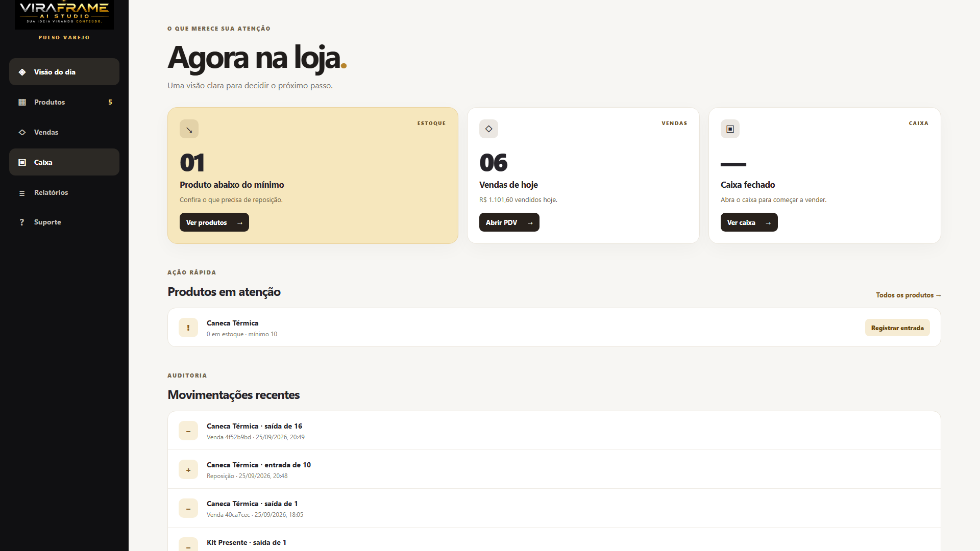Click Registrar entrada for Caneca Térmica

click(x=897, y=328)
